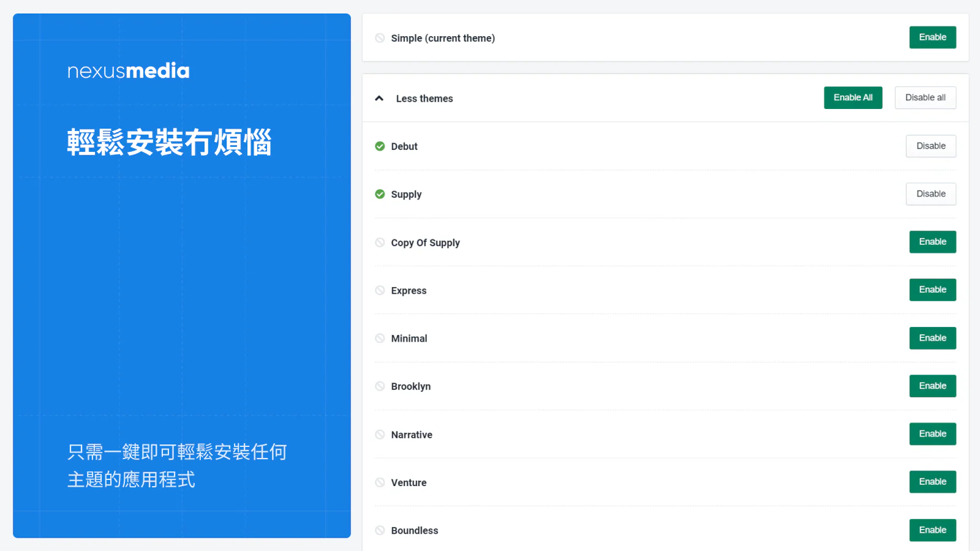
Task: Select the Minimal theme name
Action: point(409,339)
